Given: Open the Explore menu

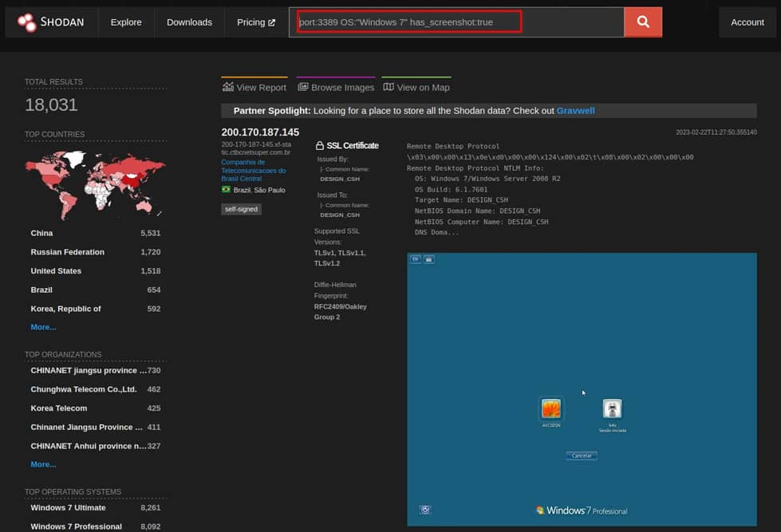Looking at the screenshot, I should pos(125,22).
